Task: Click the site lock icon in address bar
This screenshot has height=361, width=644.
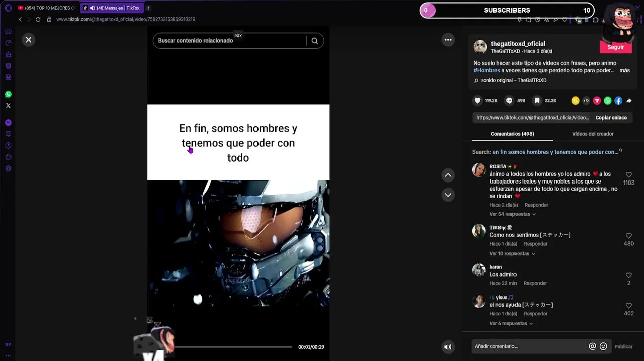Action: click(x=49, y=19)
